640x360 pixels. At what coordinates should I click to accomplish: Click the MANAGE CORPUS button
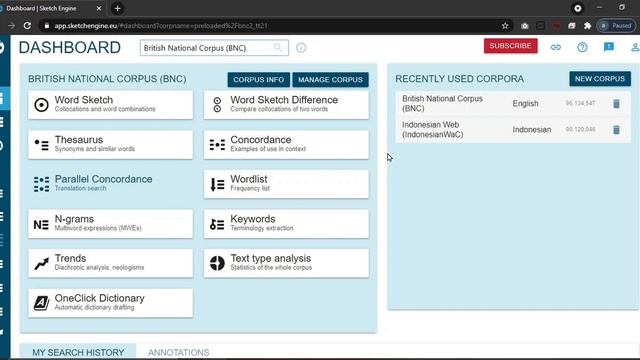(330, 80)
